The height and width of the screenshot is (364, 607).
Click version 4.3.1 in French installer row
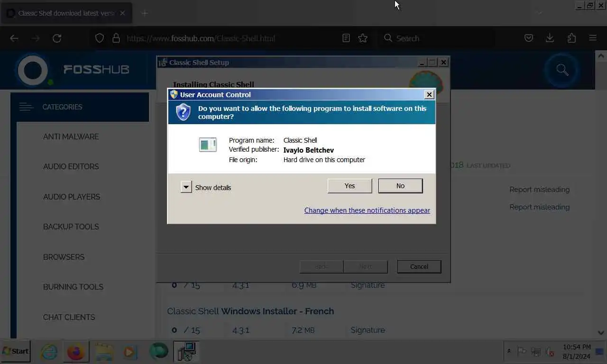coord(241,330)
